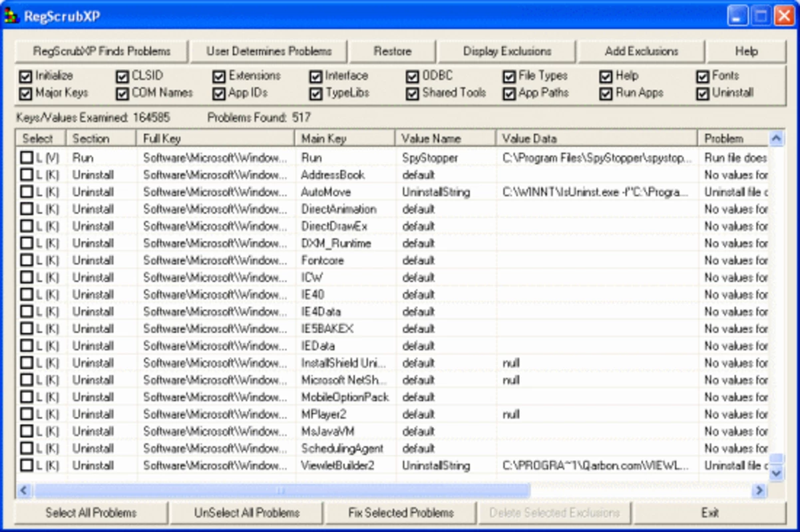
Task: Click the MPlayer2 main key cell
Action: tap(323, 414)
